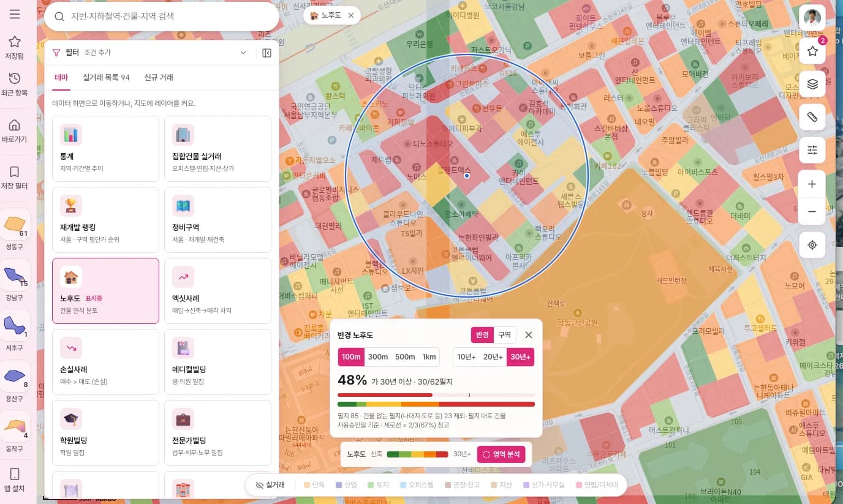Click the 단독 legend item

click(314, 485)
